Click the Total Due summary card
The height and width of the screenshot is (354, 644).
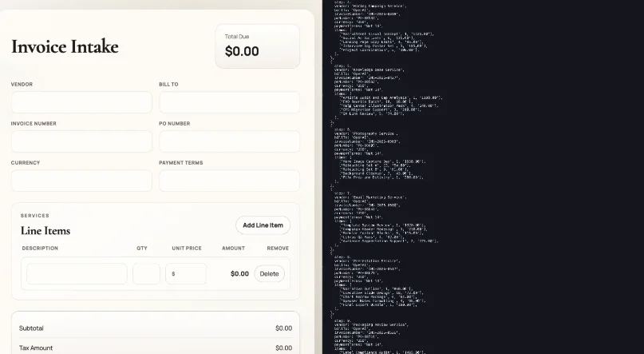click(x=257, y=46)
